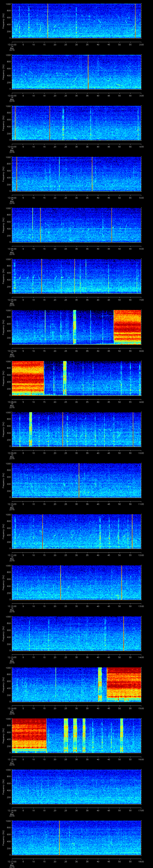Click red spike near 22 s in 12:12 panel
153x868 pixels.
[x=61, y=583]
